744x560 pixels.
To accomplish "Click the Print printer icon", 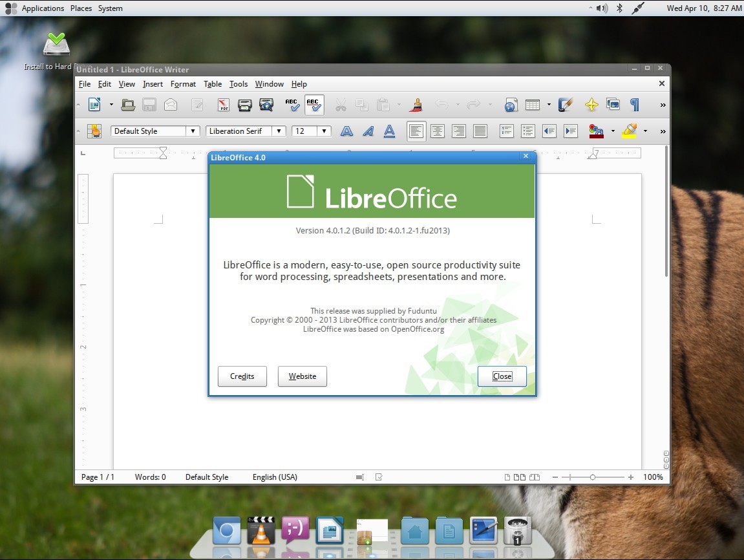I will pos(245,104).
